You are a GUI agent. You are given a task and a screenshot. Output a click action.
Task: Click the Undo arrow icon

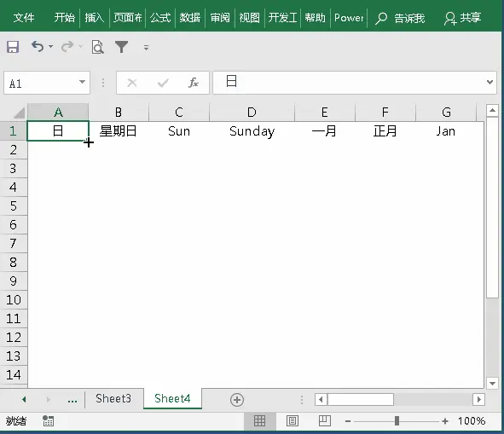coord(38,47)
